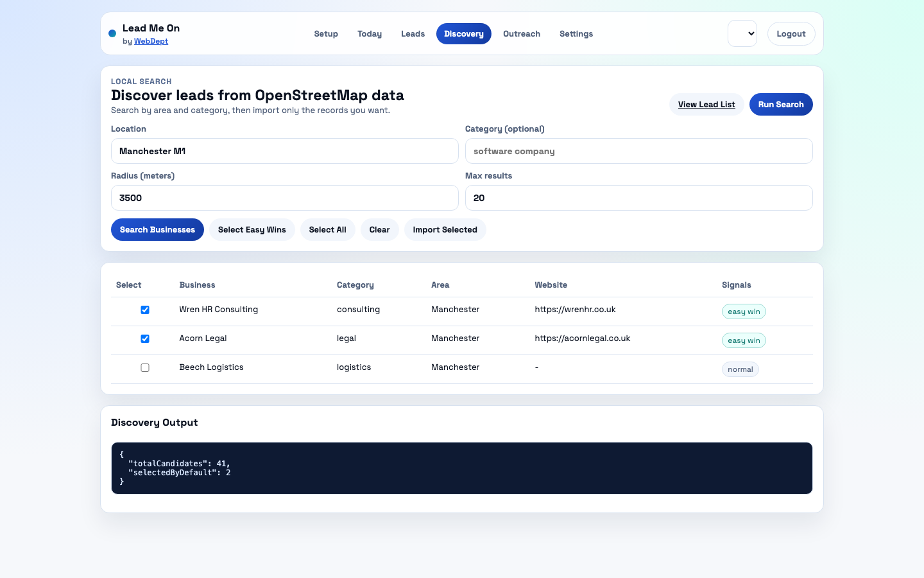Navigate to the Today tab
This screenshot has height=578, width=924.
point(370,34)
